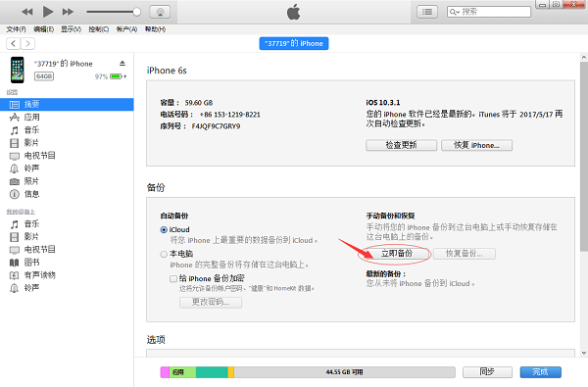Click the search input field
This screenshot has width=588, height=387.
(x=489, y=12)
